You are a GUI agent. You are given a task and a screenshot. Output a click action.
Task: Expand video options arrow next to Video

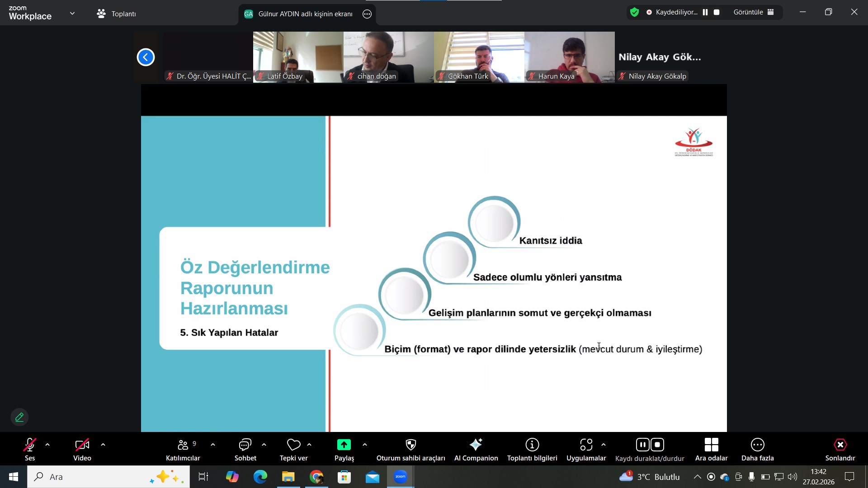[x=103, y=445]
